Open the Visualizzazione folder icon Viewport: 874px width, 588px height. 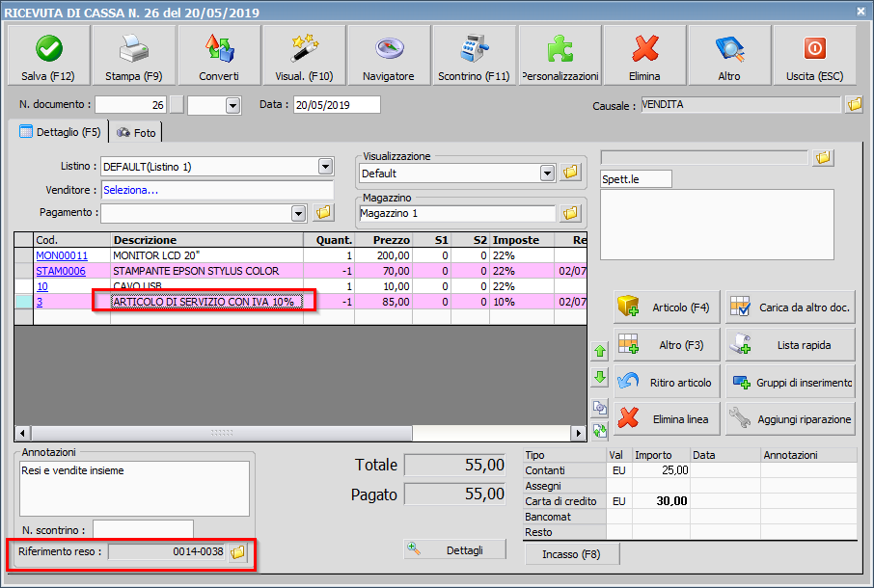click(x=570, y=173)
